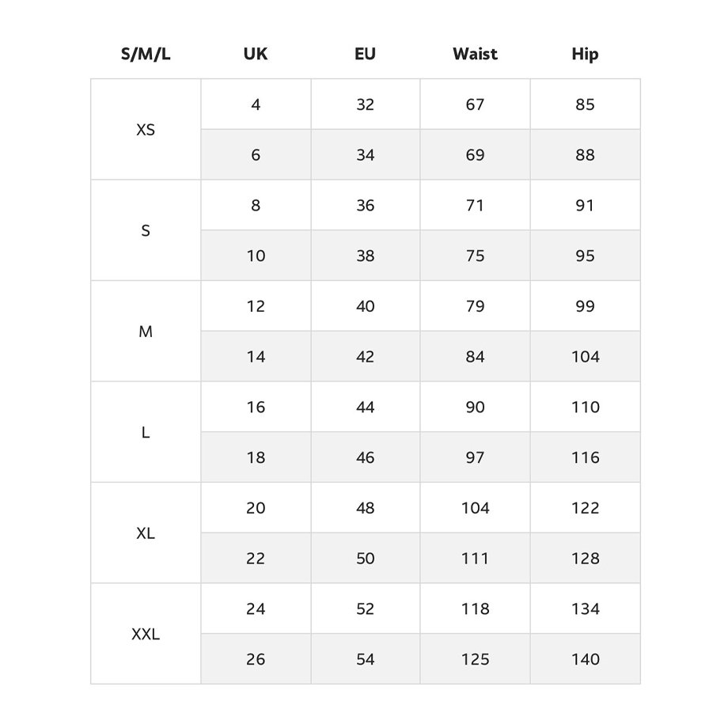Screen dimensions: 728x728
Task: Select EU size 54 cell
Action: pos(365,659)
